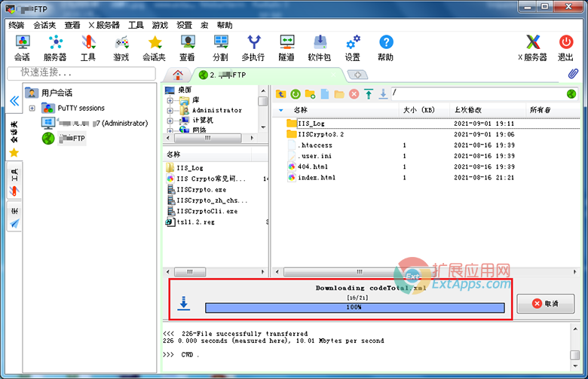Click the paperclip attach icon
This screenshot has width=588, height=379.
[573, 74]
